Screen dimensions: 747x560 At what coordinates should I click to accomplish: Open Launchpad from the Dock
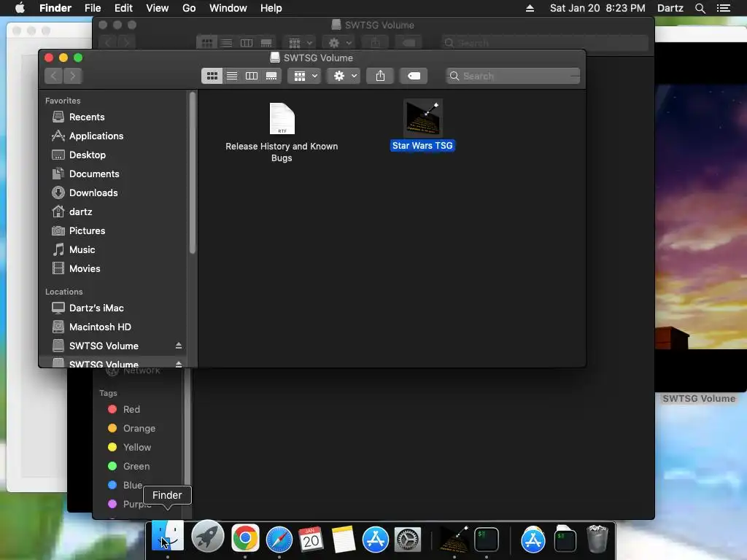click(208, 537)
